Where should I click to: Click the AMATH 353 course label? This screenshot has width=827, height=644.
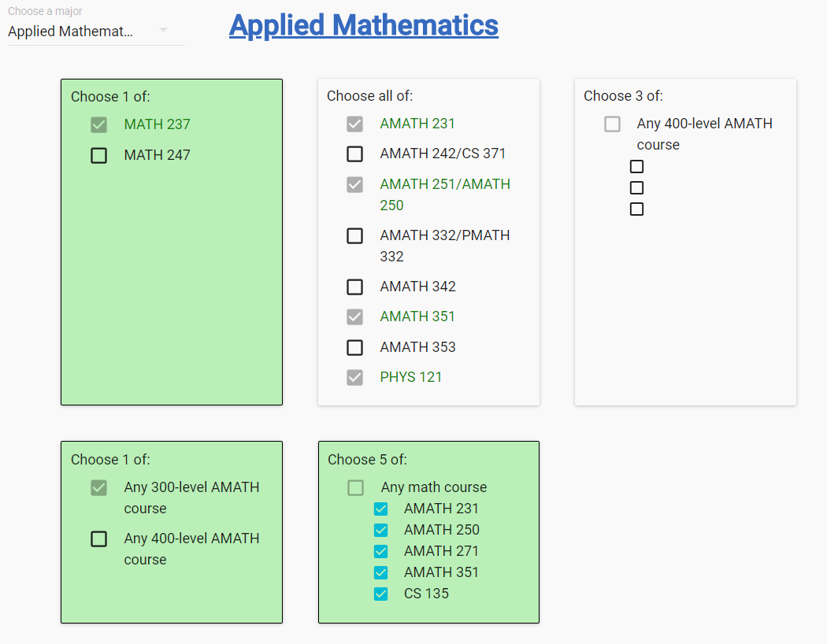click(417, 347)
